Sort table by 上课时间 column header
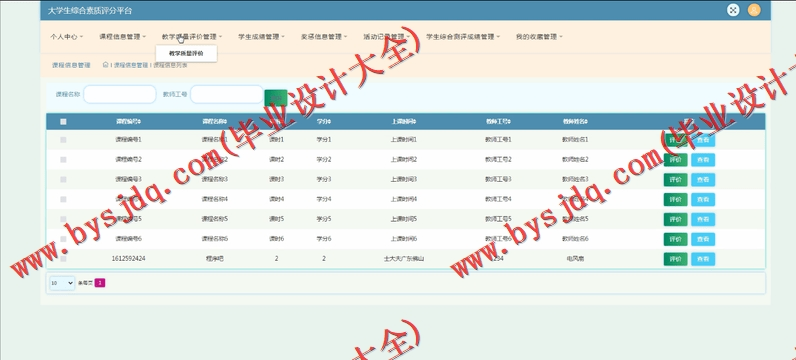796x360 pixels. click(x=404, y=122)
